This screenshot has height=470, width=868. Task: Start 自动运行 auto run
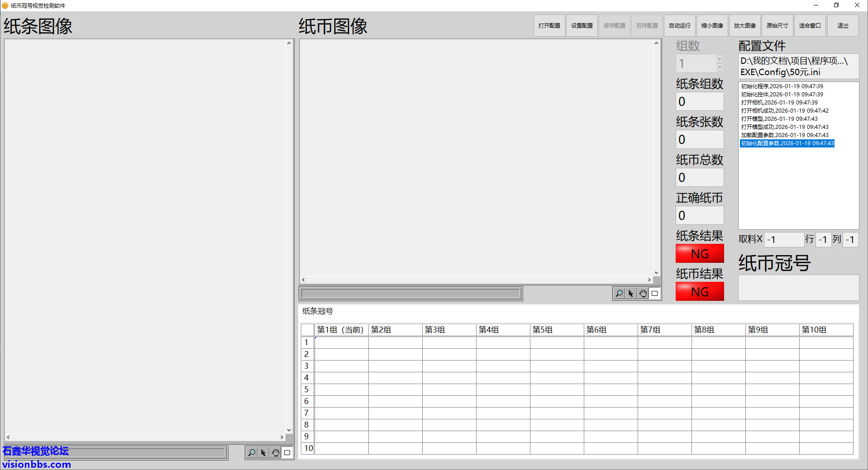click(679, 26)
